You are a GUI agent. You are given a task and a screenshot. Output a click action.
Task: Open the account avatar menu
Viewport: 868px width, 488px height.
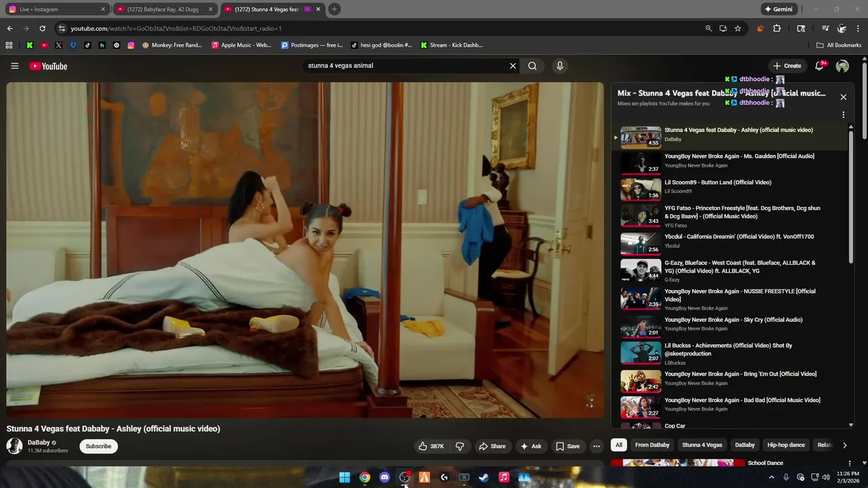[842, 66]
